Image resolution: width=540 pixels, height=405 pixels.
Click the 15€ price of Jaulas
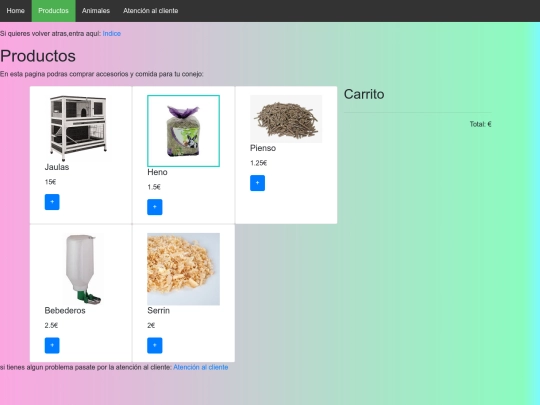[50, 182]
